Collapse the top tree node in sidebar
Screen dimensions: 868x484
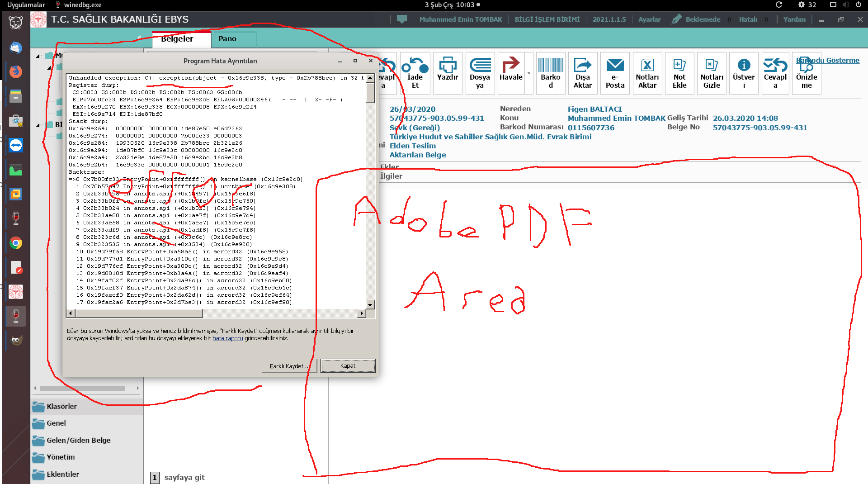pyautogui.click(x=38, y=56)
